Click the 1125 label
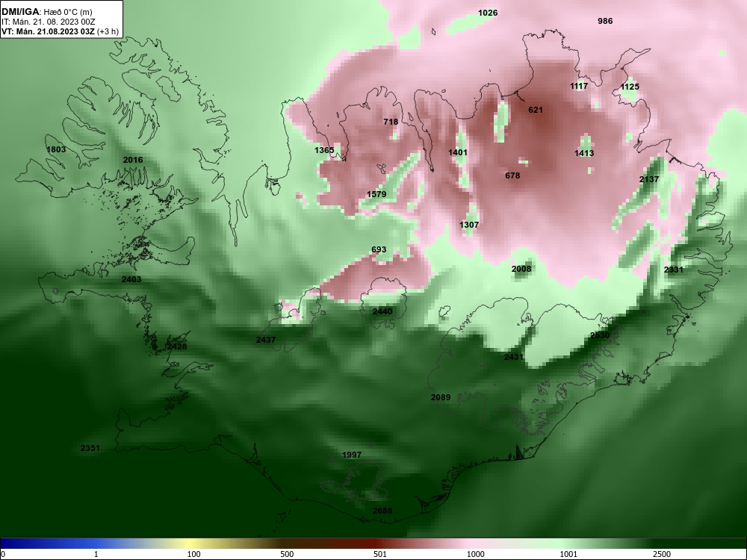This screenshot has width=747, height=560. tap(630, 87)
